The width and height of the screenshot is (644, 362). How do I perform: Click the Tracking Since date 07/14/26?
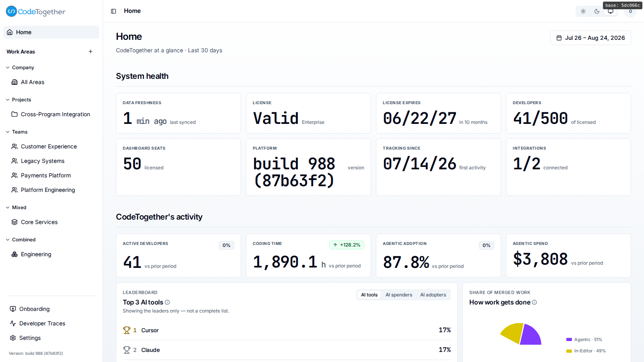pos(419,164)
